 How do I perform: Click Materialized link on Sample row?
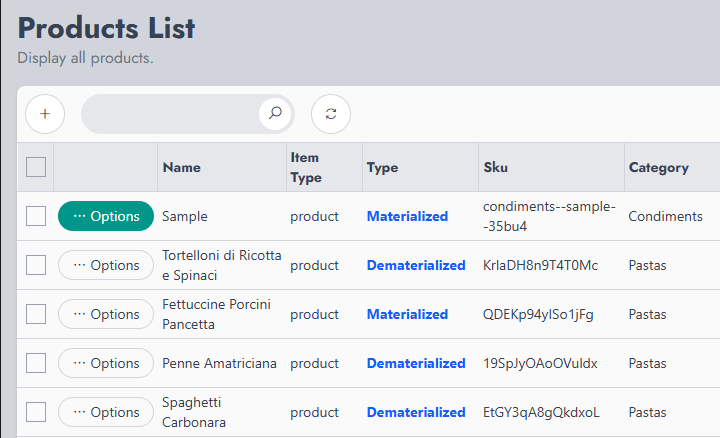tap(407, 216)
